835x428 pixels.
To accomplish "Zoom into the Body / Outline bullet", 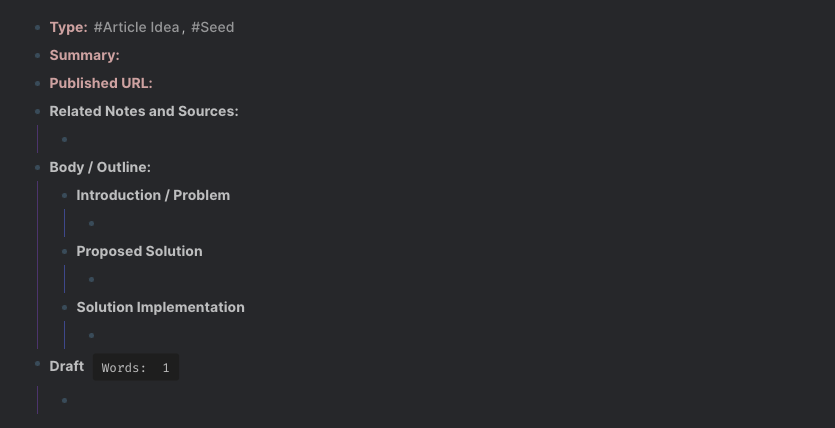I will [38, 167].
